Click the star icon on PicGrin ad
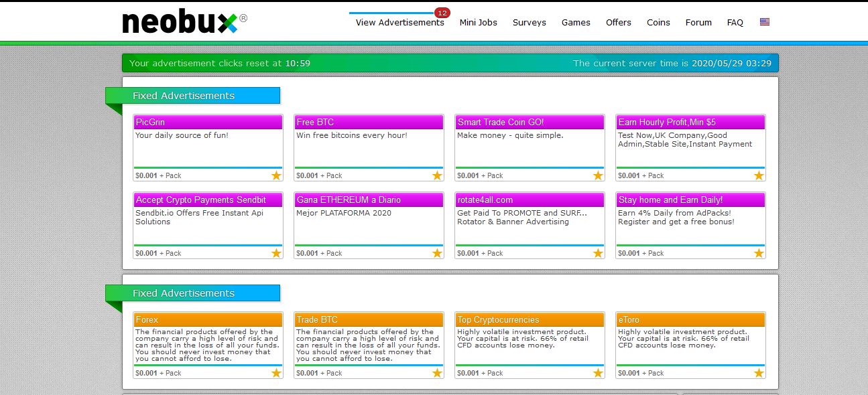 (276, 175)
